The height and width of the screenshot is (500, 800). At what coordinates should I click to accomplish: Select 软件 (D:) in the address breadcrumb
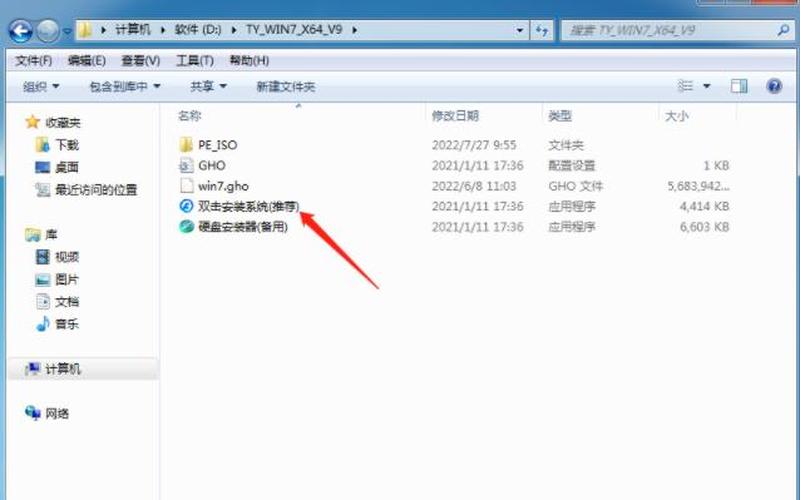click(x=198, y=30)
